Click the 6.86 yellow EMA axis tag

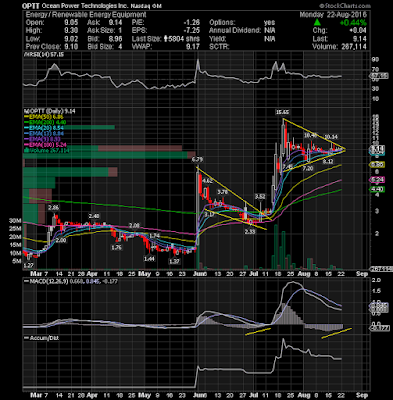[x=378, y=164]
